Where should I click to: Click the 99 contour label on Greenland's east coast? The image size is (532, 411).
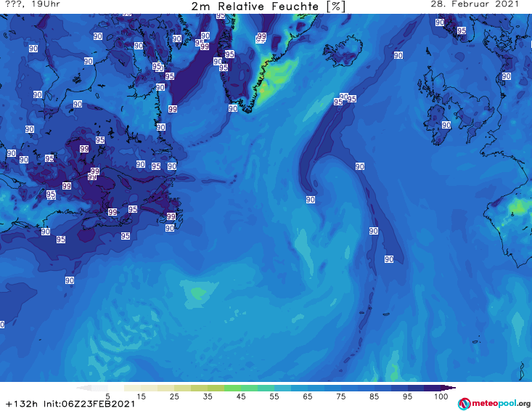[x=261, y=36]
